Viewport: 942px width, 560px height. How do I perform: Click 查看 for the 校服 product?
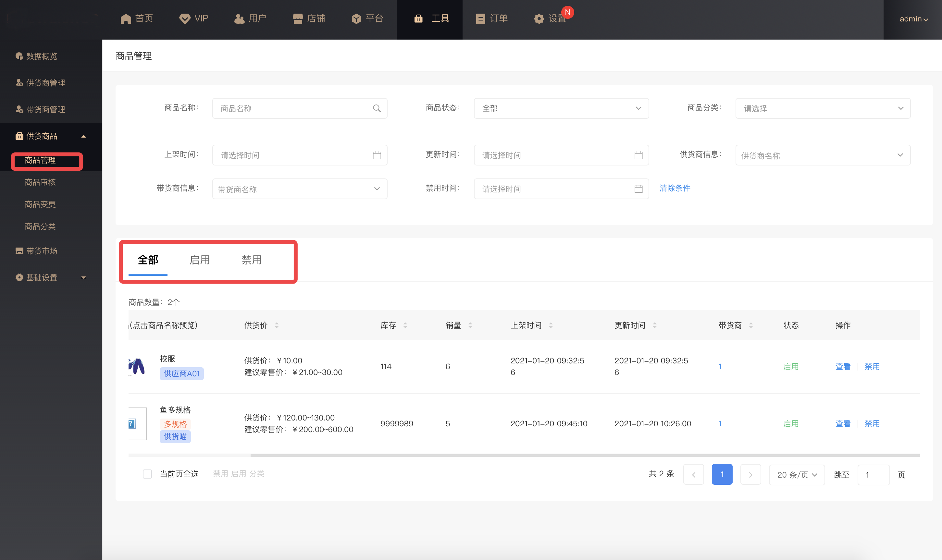(x=842, y=366)
